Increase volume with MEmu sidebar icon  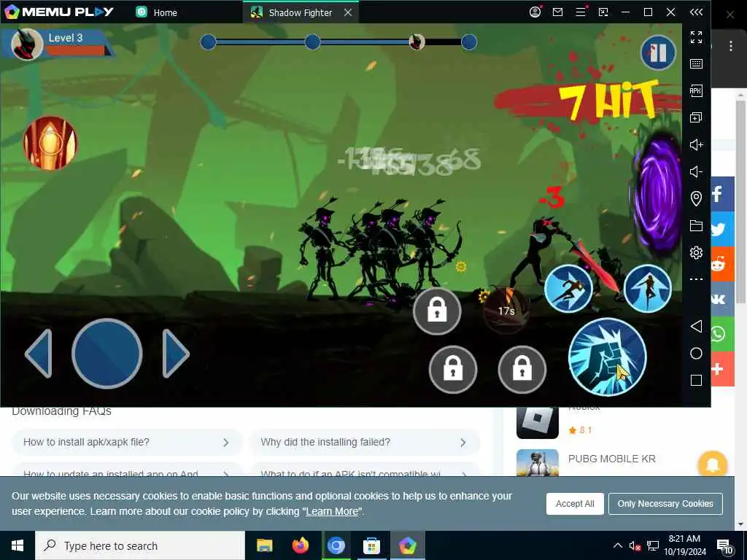(x=696, y=144)
